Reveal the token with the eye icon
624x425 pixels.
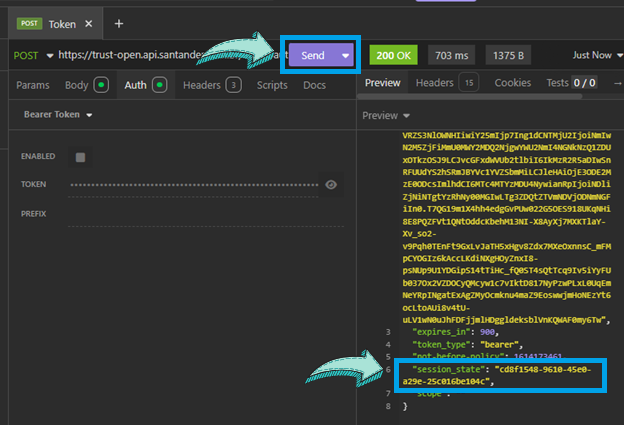(x=331, y=185)
